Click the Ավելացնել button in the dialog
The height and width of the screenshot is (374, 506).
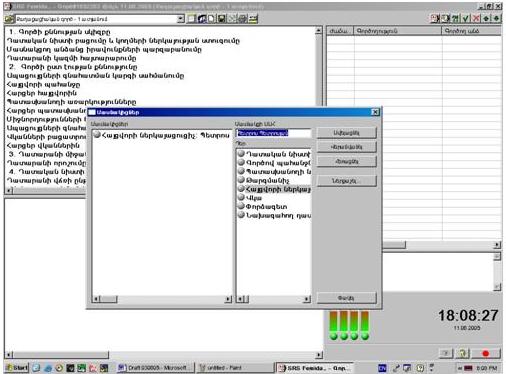coord(346,133)
